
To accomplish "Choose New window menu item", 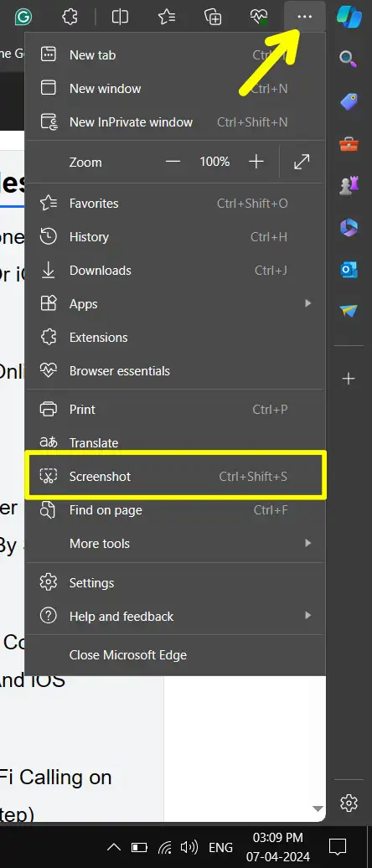I will pyautogui.click(x=175, y=88).
